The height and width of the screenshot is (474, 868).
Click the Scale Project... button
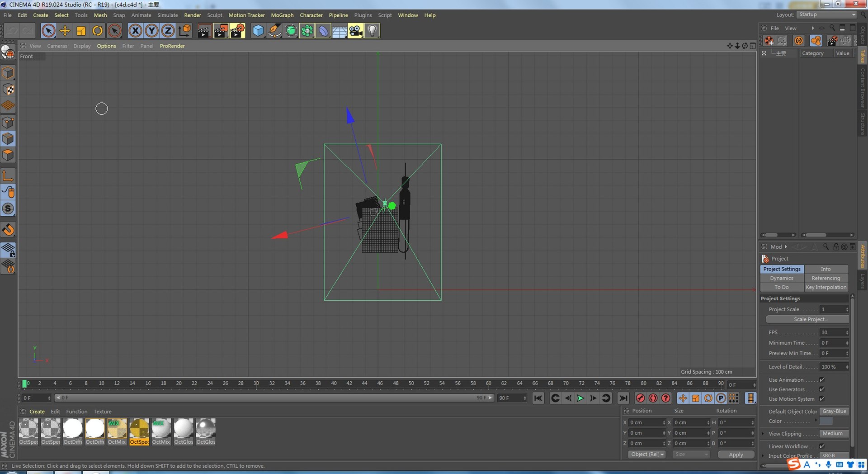[x=807, y=319]
